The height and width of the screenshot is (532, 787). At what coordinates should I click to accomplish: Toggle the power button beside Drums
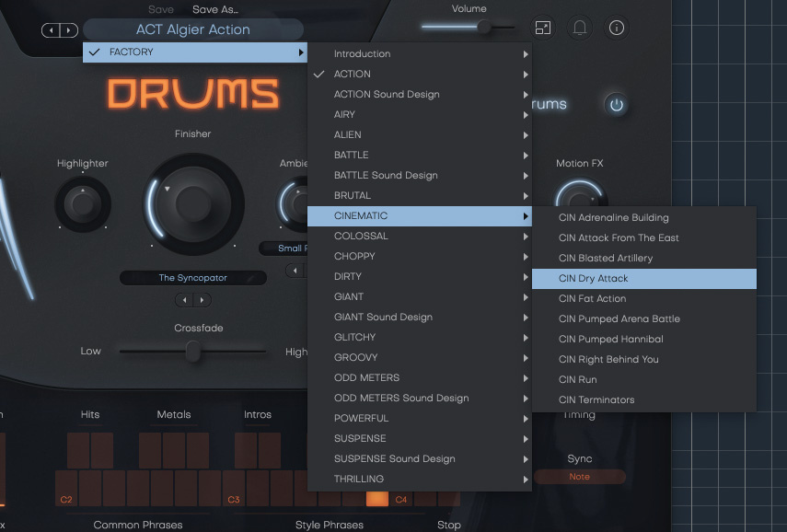pos(615,104)
